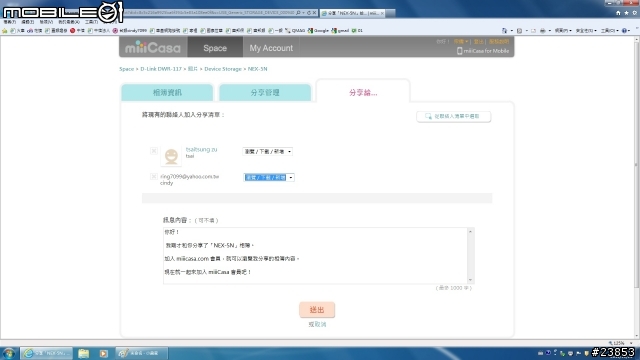640x360 pixels.
Task: Click the Help icon in command bar
Action: pyautogui.click(x=624, y=31)
